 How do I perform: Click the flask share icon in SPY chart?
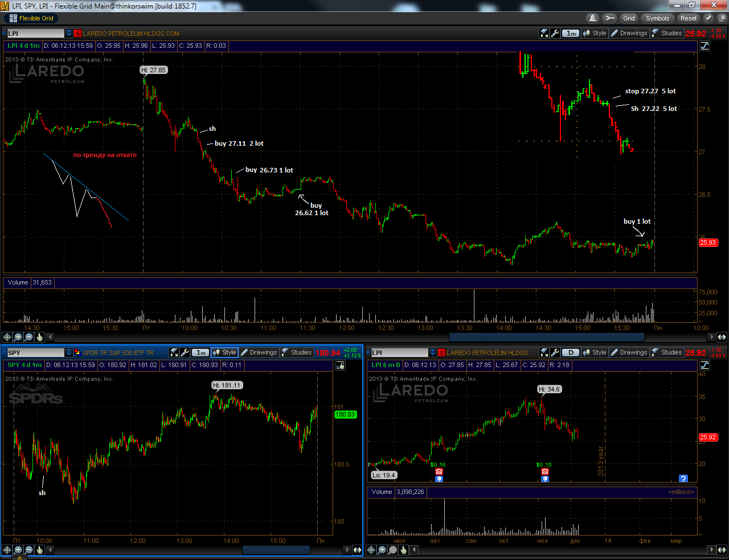174,353
